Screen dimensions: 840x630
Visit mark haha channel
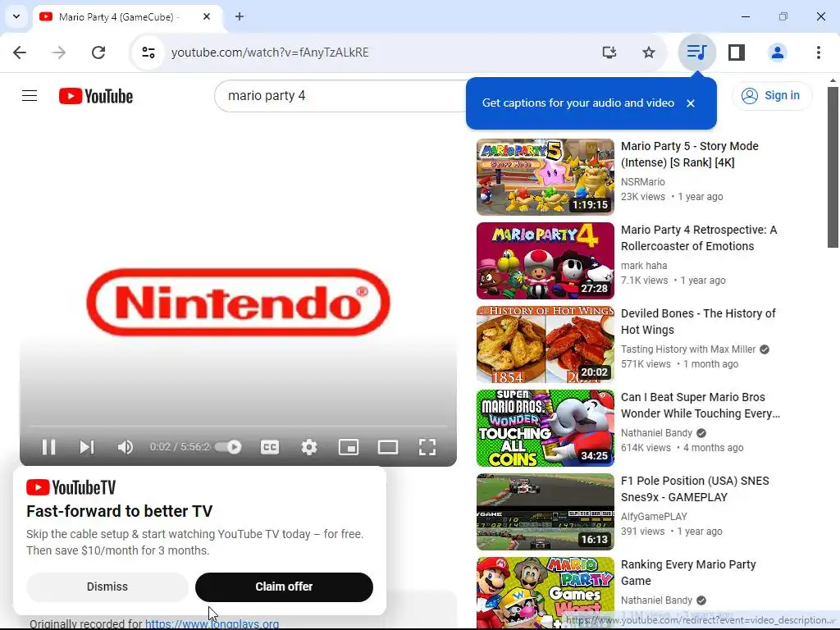[x=643, y=266]
